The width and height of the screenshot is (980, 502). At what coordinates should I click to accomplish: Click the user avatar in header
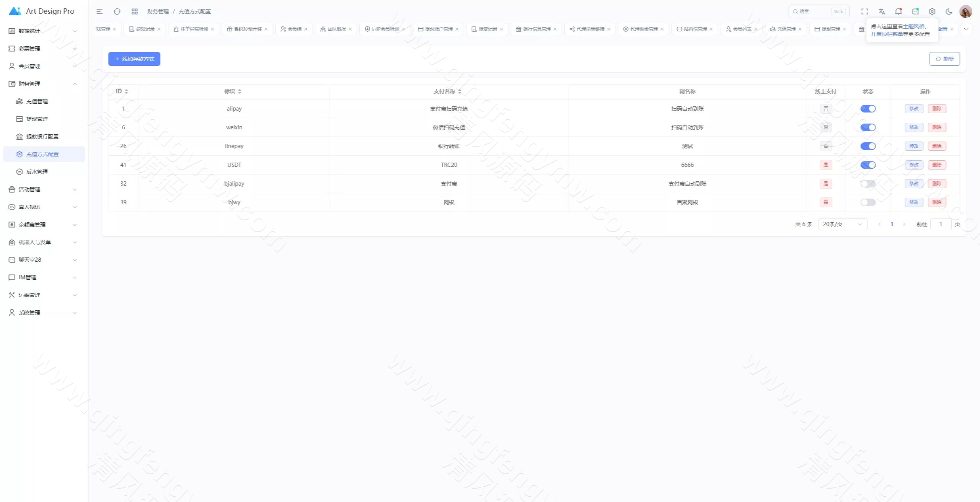pyautogui.click(x=965, y=11)
